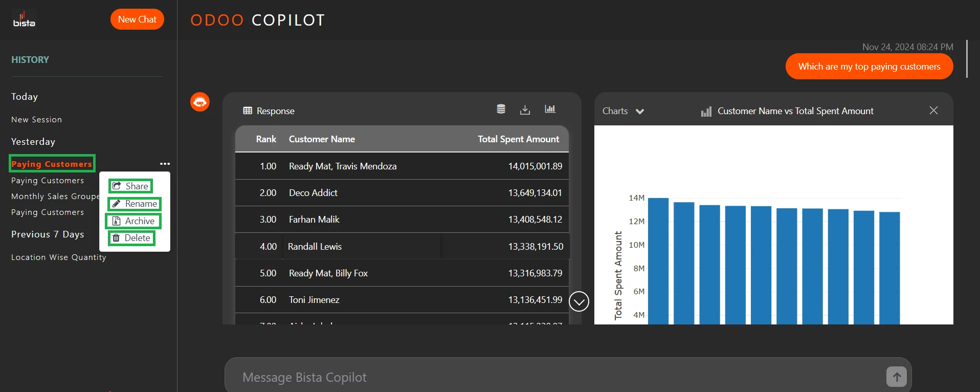Archive the chat via context menu
The image size is (980, 392).
point(133,221)
